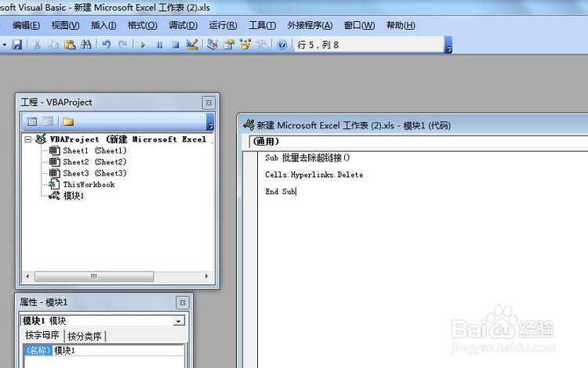Toggle Folders icon in project panel
The width and height of the screenshot is (588, 368).
tap(68, 121)
